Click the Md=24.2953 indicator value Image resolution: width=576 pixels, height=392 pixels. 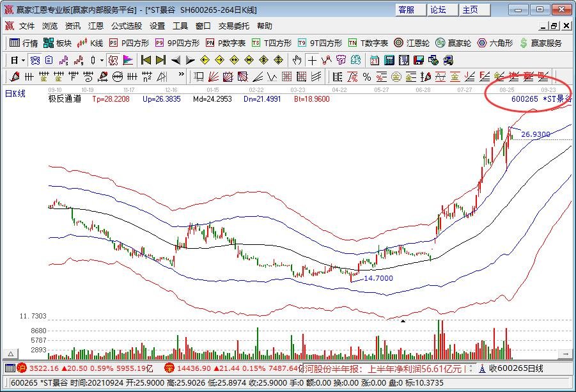(x=212, y=99)
